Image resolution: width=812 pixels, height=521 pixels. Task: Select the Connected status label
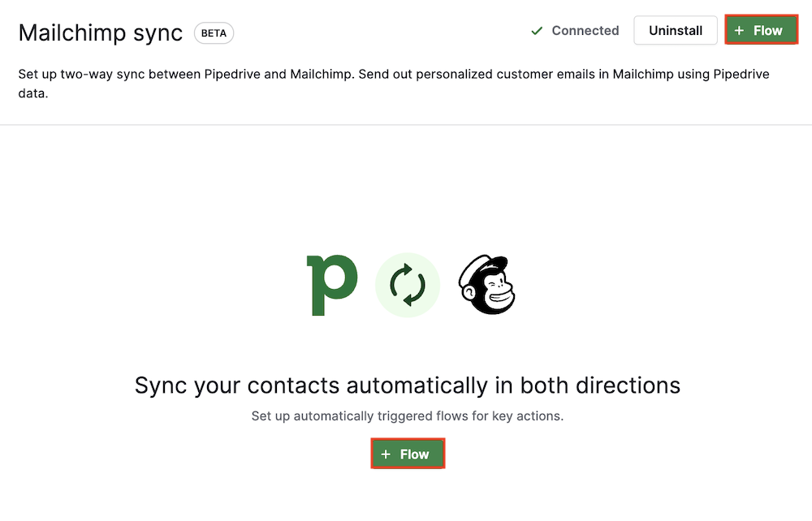[585, 31]
